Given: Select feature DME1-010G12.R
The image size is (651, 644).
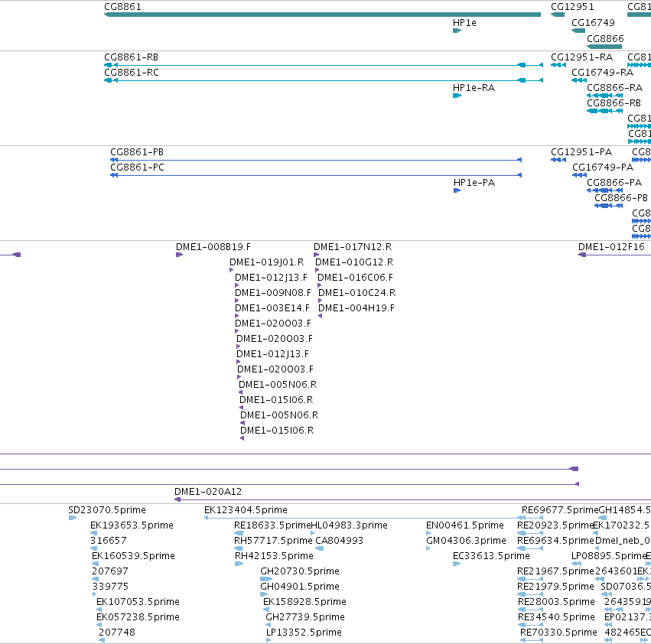Looking at the screenshot, I should pos(354,262).
